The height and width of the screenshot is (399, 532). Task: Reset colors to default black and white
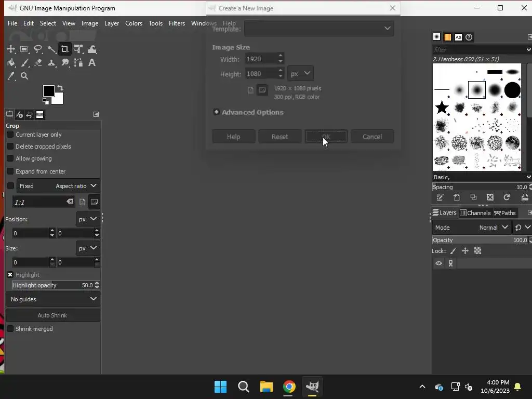coord(46,101)
